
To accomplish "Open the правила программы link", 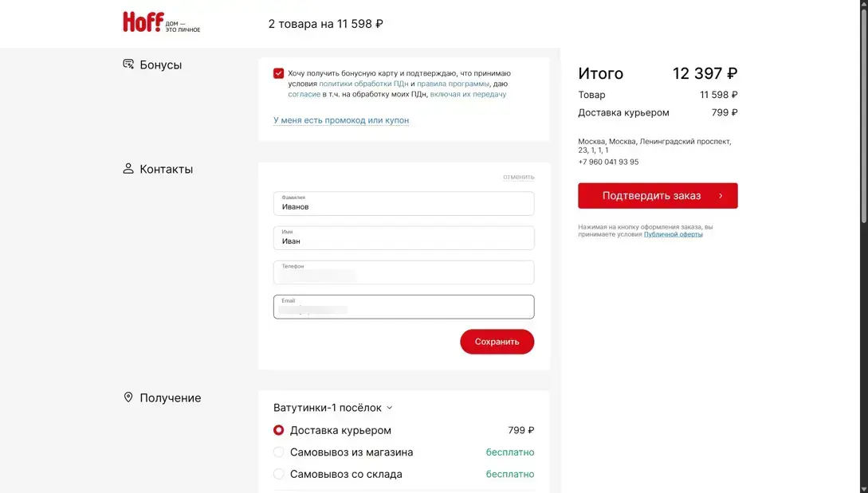I will pos(453,84).
